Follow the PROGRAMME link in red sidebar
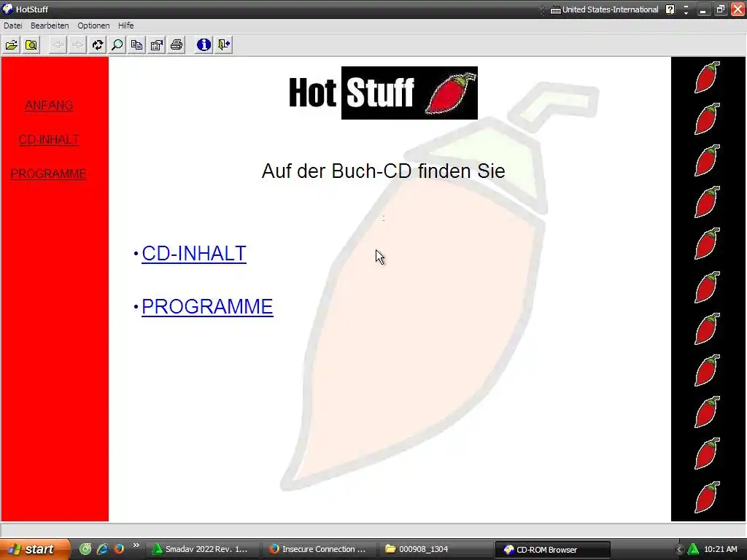This screenshot has width=747, height=560. click(x=48, y=174)
